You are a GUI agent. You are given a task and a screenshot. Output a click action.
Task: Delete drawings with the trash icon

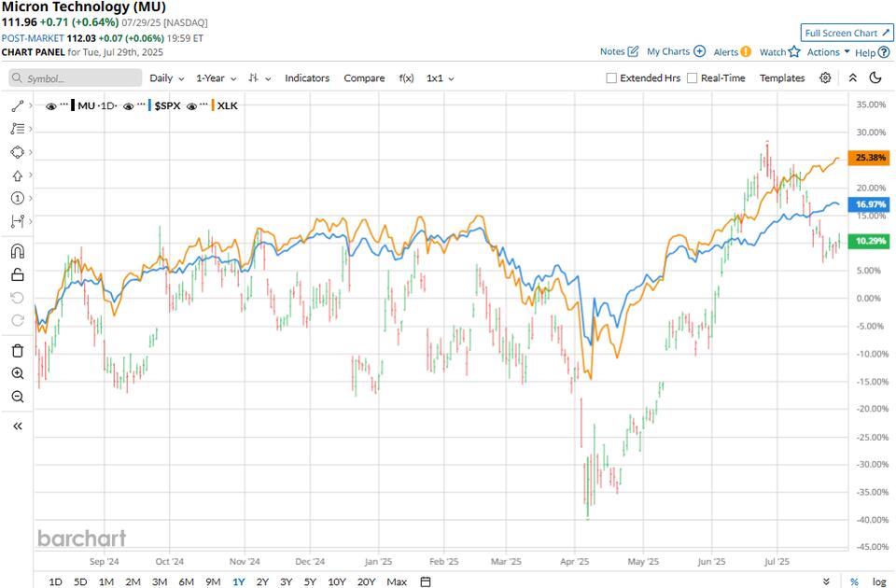point(17,351)
